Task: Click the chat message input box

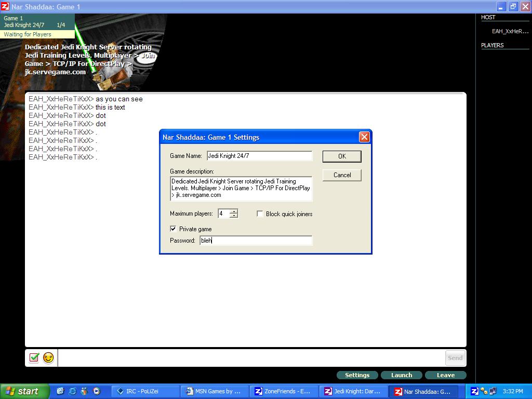Action: (251, 357)
